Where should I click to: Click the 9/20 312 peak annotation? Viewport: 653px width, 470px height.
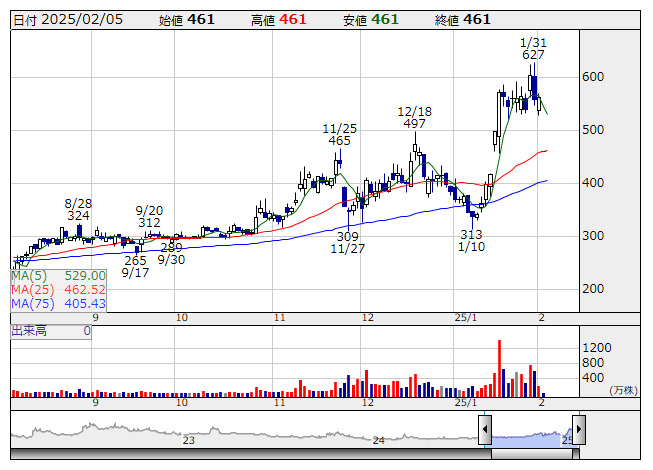149,216
